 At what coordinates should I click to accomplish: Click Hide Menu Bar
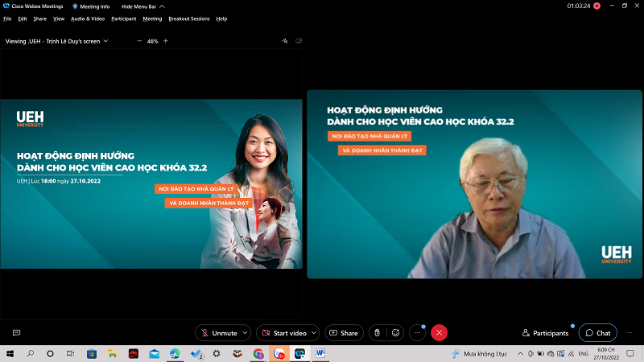click(x=143, y=6)
